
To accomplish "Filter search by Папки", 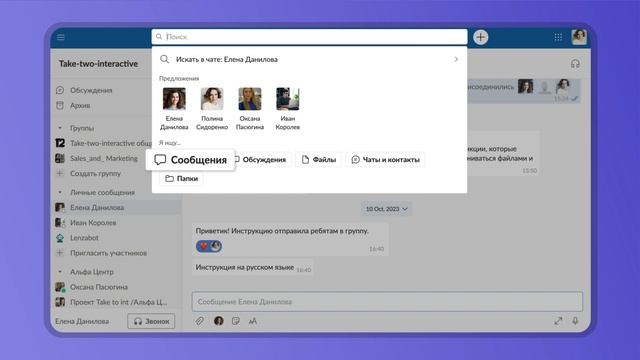I will point(182,178).
